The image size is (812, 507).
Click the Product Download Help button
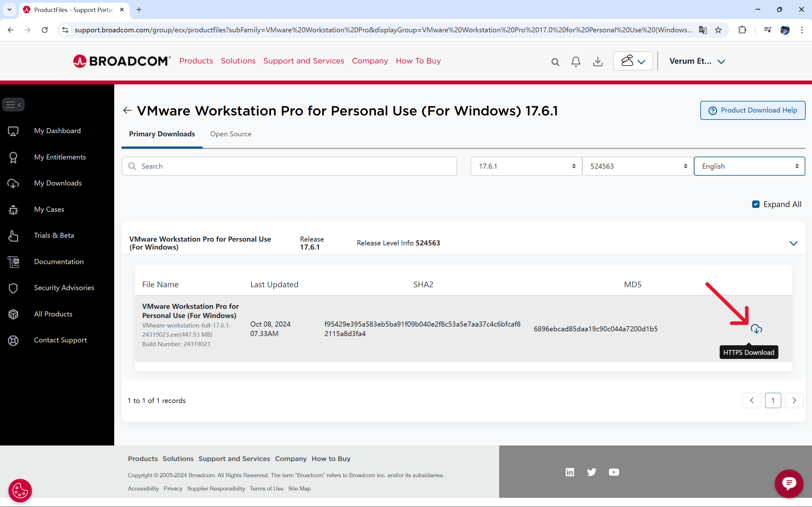coord(753,110)
